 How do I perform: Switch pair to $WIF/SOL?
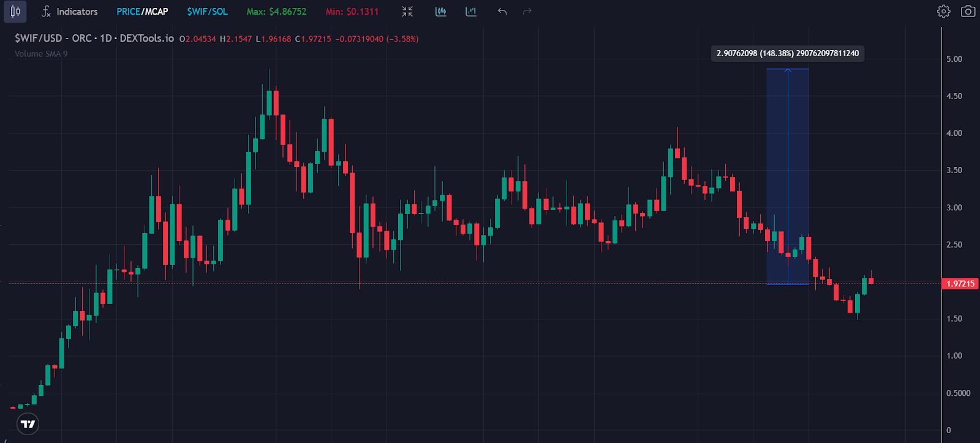pos(207,12)
